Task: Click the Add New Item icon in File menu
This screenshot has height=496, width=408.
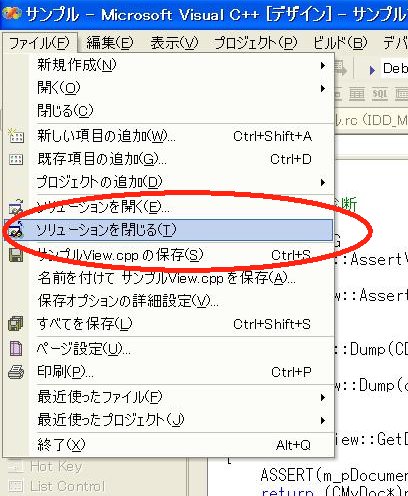Action: point(16,136)
